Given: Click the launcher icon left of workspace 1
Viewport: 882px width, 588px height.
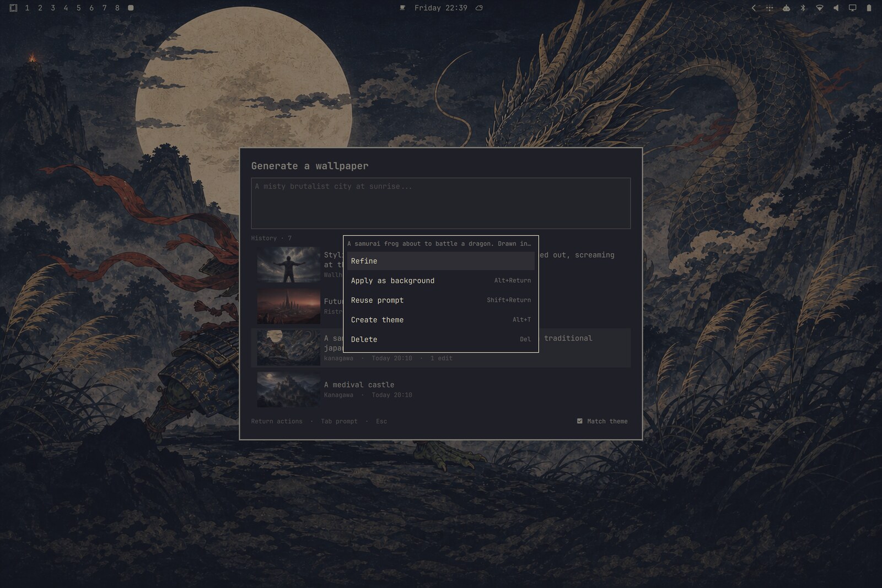Looking at the screenshot, I should [x=14, y=8].
